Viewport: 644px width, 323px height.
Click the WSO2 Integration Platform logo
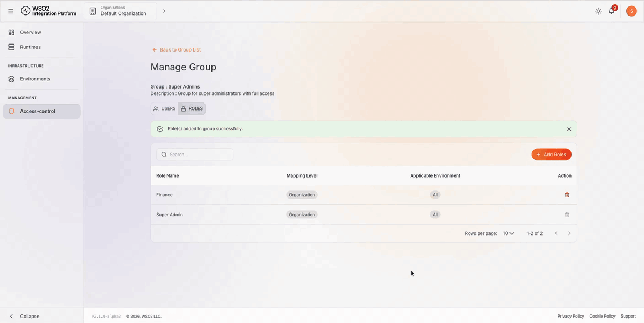(x=48, y=11)
